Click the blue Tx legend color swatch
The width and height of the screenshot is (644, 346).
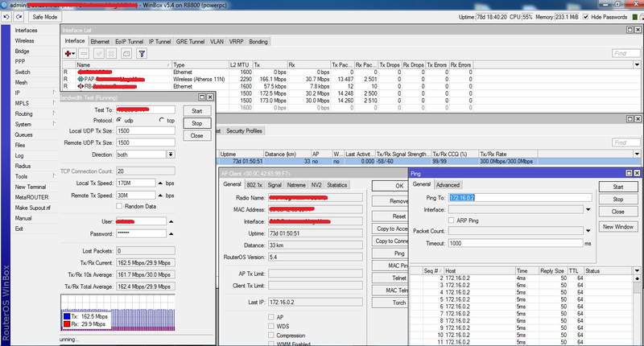pos(67,318)
